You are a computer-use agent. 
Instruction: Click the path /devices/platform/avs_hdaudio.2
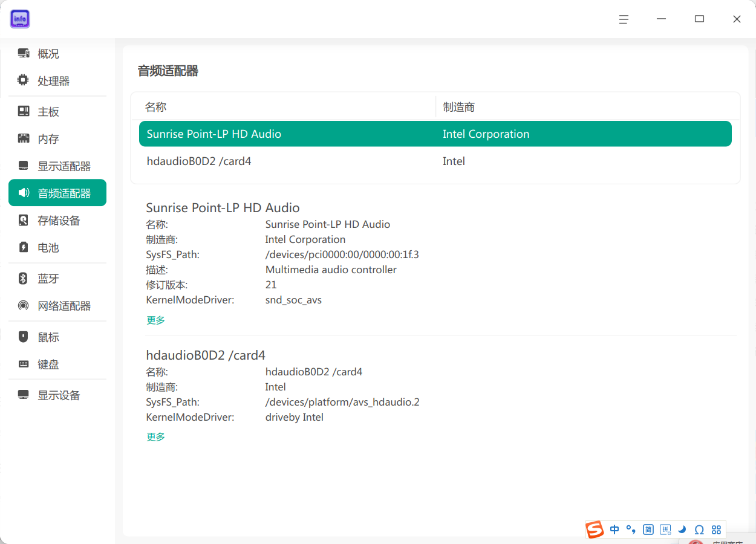click(x=342, y=402)
